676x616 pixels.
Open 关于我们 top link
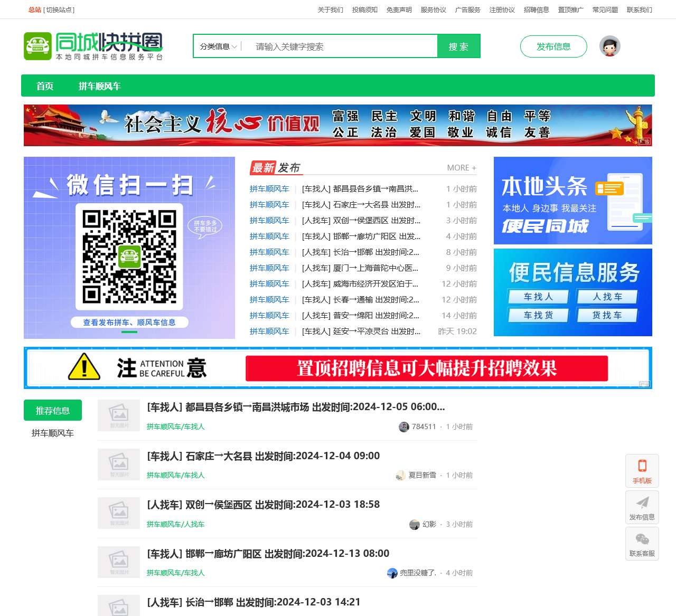pyautogui.click(x=331, y=10)
